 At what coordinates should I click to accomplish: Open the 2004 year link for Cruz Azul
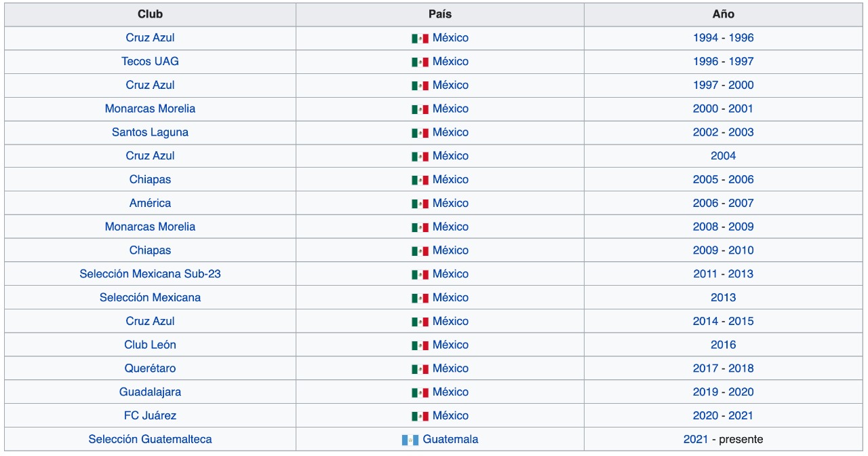click(723, 156)
